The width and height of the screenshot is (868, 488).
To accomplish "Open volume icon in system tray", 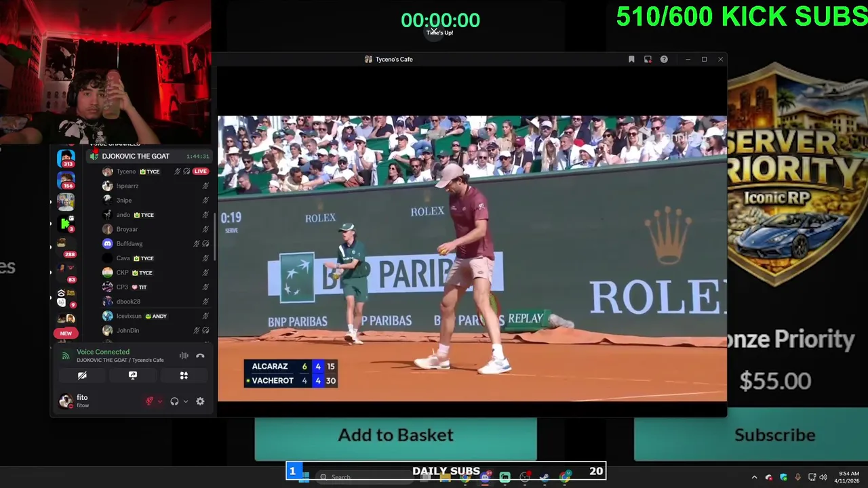I will (x=823, y=477).
